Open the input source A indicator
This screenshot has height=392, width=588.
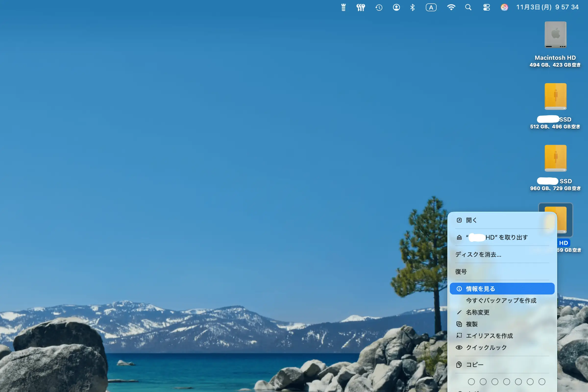(431, 8)
